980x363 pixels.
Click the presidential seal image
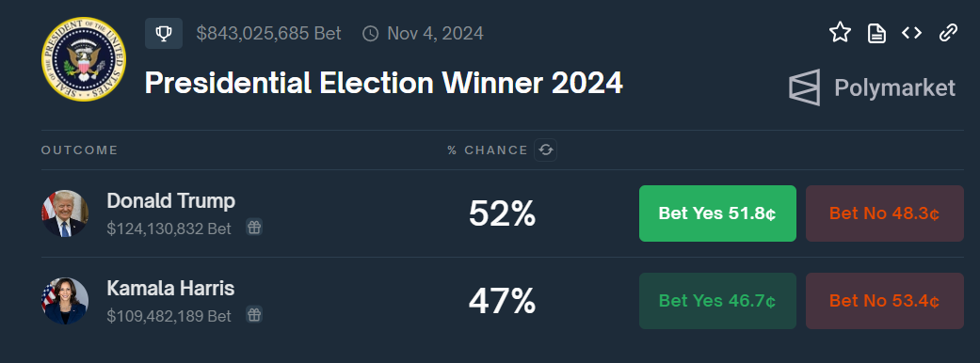pos(83,59)
